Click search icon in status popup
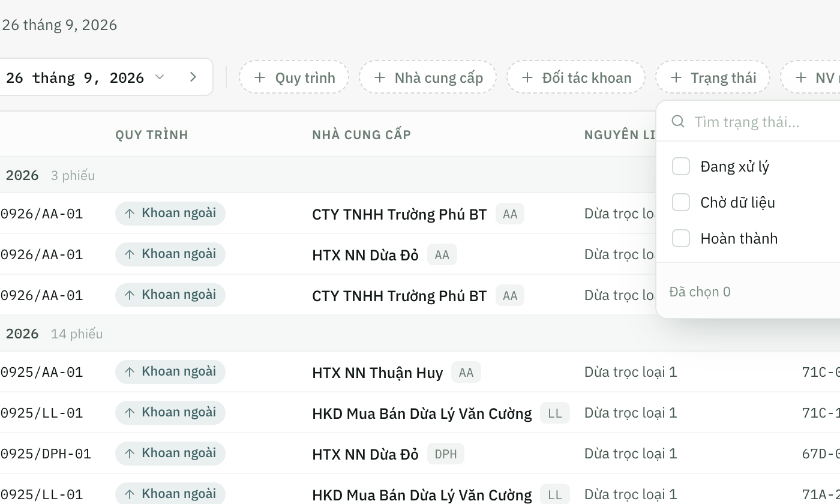 pyautogui.click(x=678, y=122)
